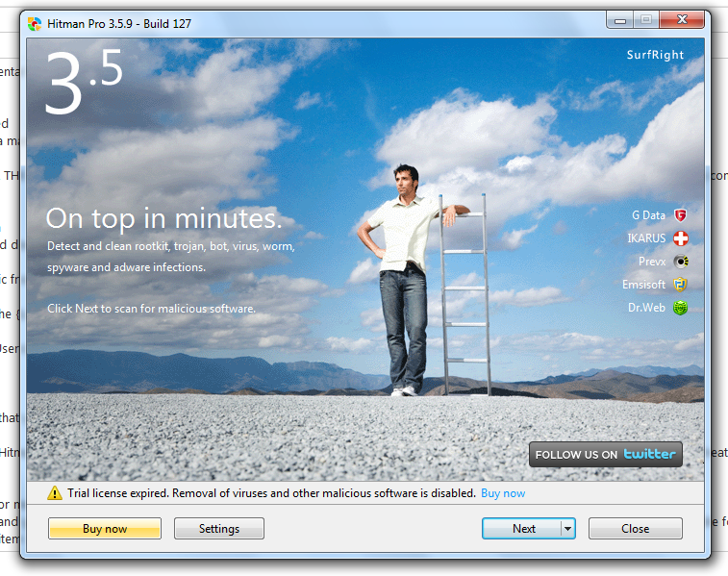The width and height of the screenshot is (728, 576).
Task: Click the Follow us on Twitter banner
Action: (606, 455)
